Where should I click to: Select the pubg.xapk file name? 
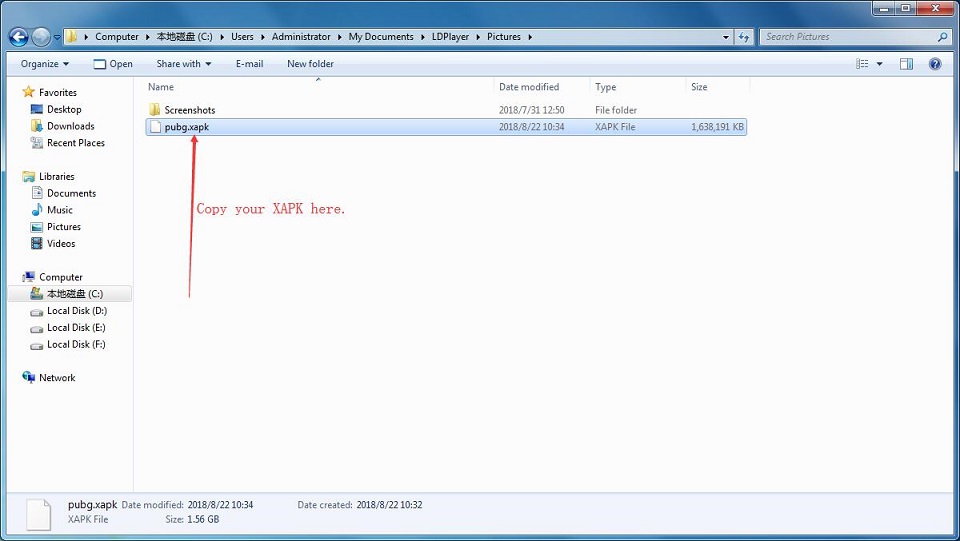pos(187,127)
